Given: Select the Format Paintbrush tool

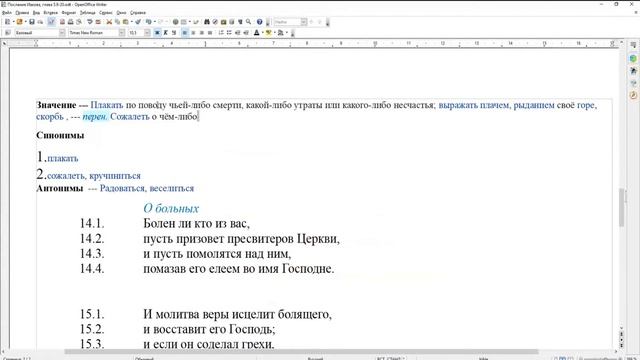Looking at the screenshot, I should (138, 22).
